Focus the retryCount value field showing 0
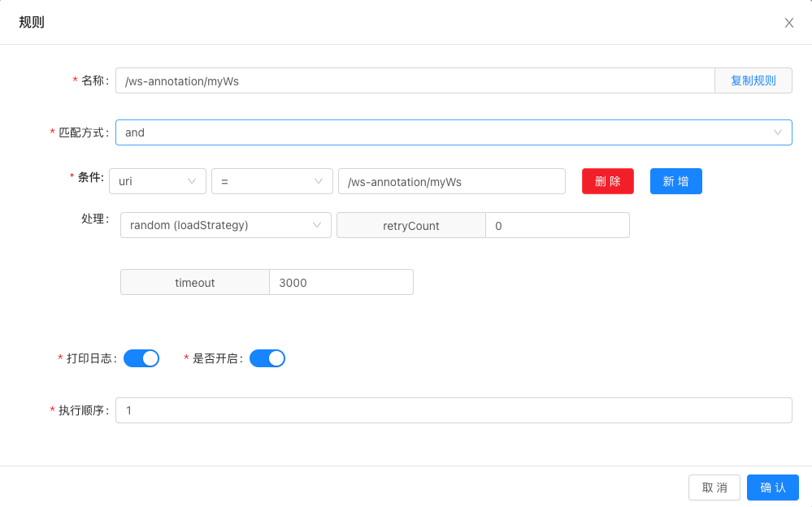Screen dimensions: 812x507 [x=557, y=225]
